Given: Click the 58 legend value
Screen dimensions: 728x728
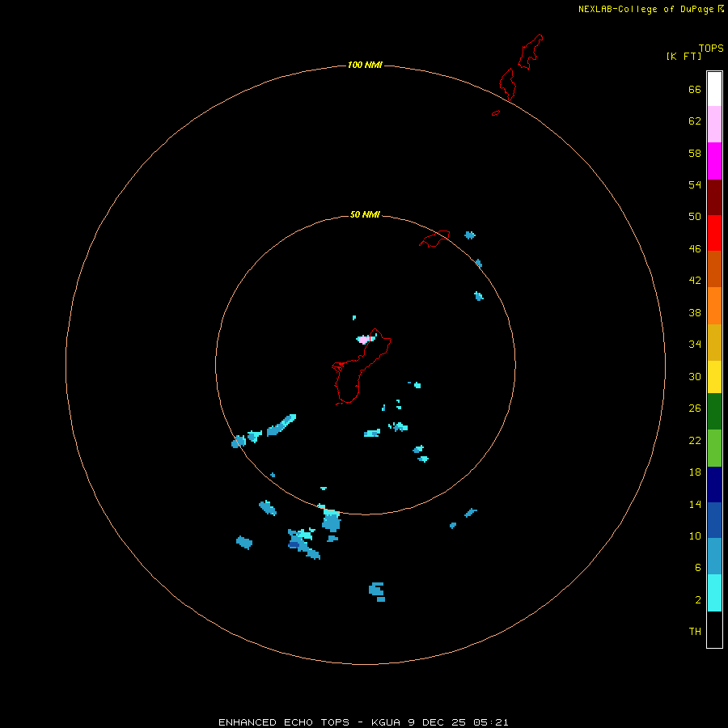Looking at the screenshot, I should 695,153.
